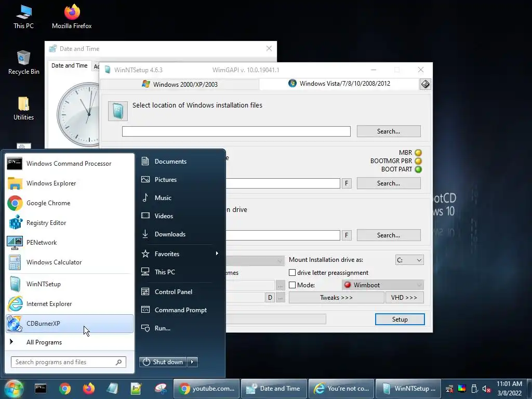This screenshot has width=532, height=399.
Task: Click the Start button orb
Action: pos(14,389)
